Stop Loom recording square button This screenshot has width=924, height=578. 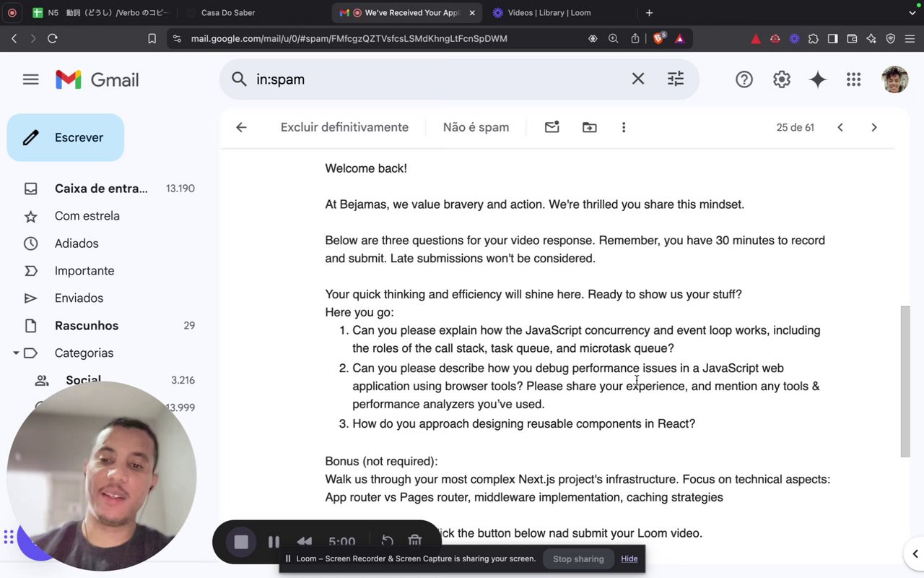click(241, 542)
